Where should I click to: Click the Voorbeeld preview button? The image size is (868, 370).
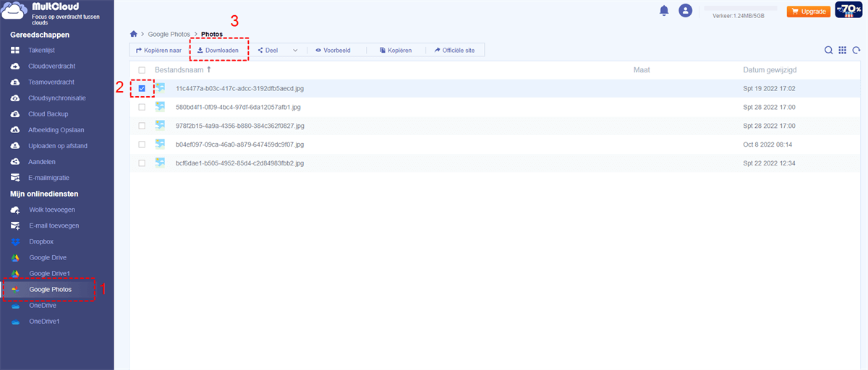(333, 51)
